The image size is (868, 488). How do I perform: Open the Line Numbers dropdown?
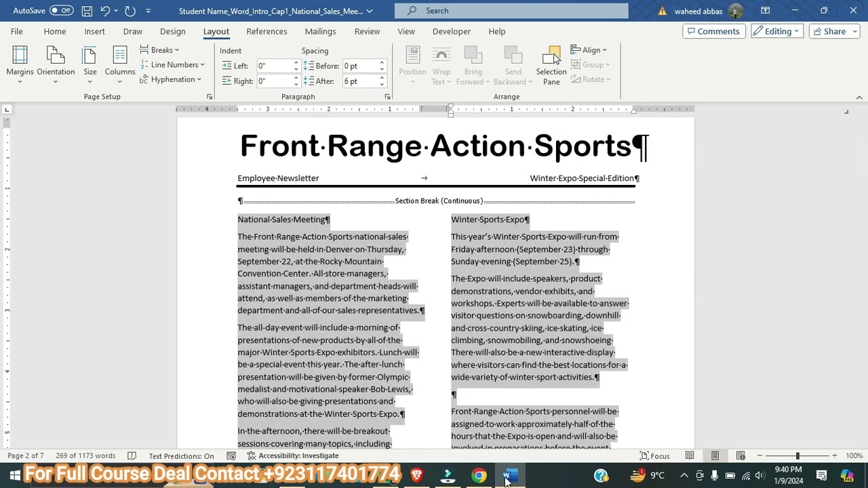[x=172, y=65]
